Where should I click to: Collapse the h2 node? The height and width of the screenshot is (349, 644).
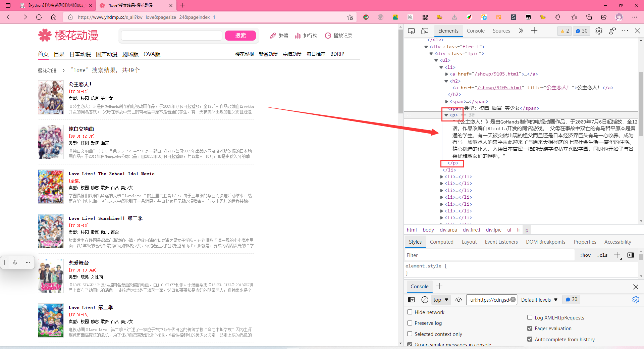446,81
